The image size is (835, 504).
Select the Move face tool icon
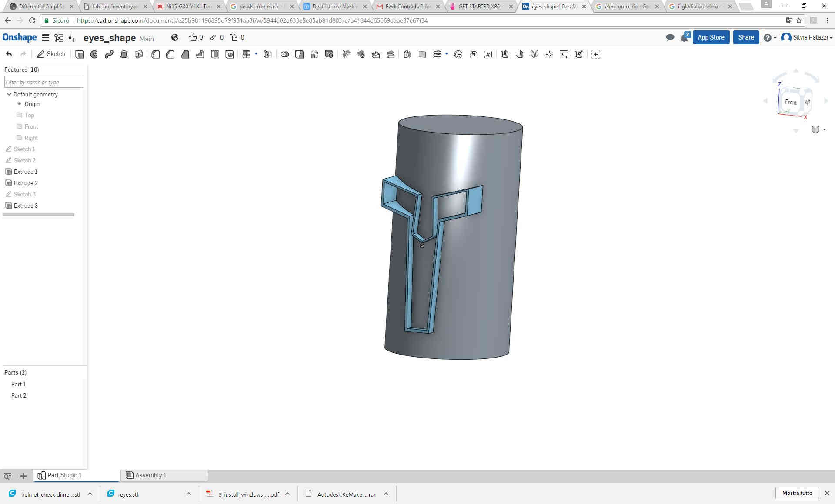point(376,54)
